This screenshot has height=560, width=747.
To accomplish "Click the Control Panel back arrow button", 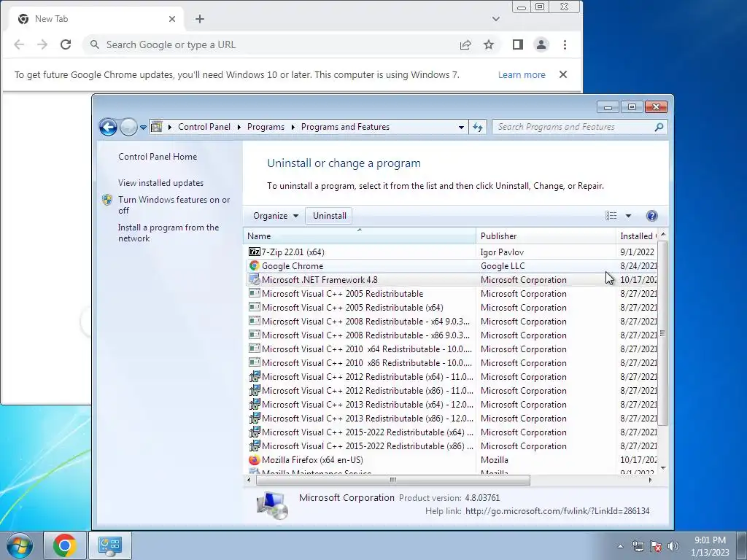I will tap(108, 127).
